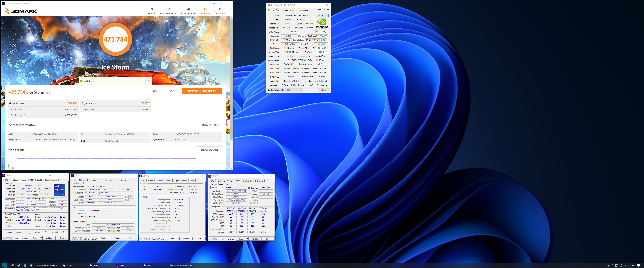The height and width of the screenshot is (268, 644).
Task: Open GPU selection dropdown in GPU-Z
Action: pos(285,90)
